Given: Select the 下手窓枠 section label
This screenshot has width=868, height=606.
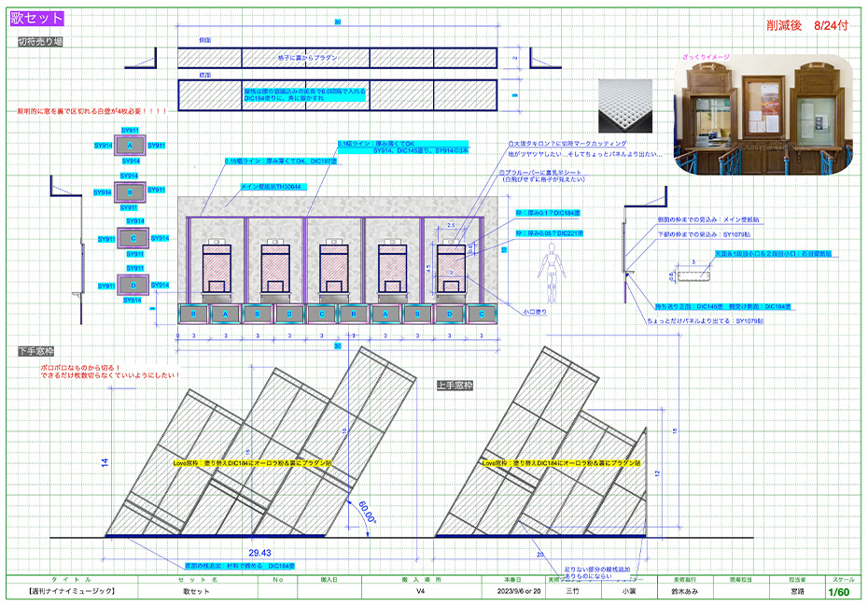Looking at the screenshot, I should click(36, 351).
